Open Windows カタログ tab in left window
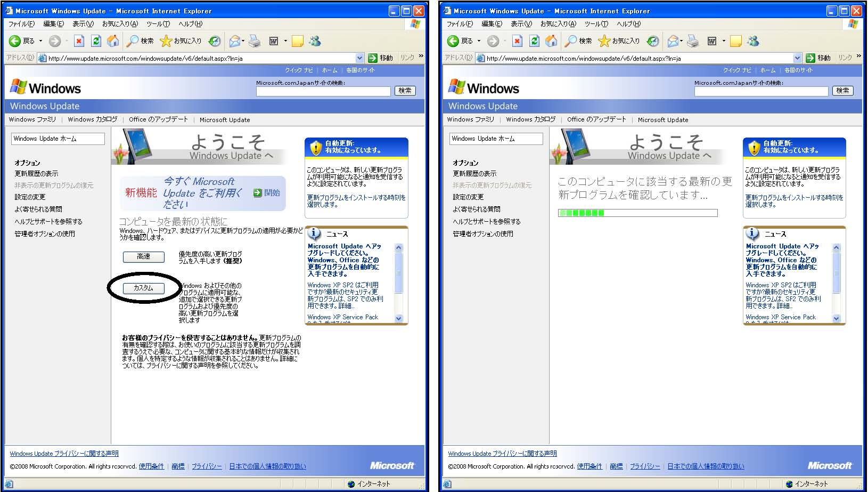This screenshot has width=868, height=492. pos(93,119)
